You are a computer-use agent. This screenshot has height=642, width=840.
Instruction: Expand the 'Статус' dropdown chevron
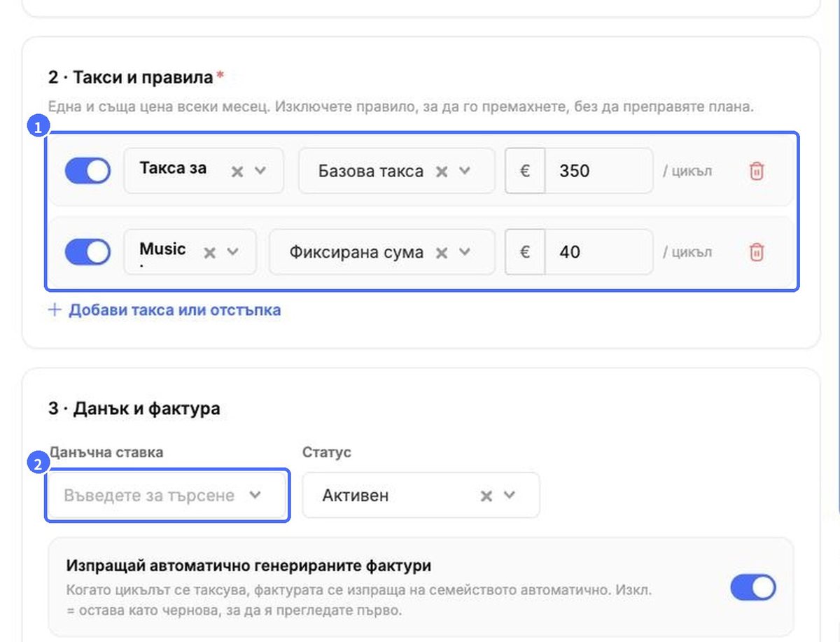click(509, 496)
